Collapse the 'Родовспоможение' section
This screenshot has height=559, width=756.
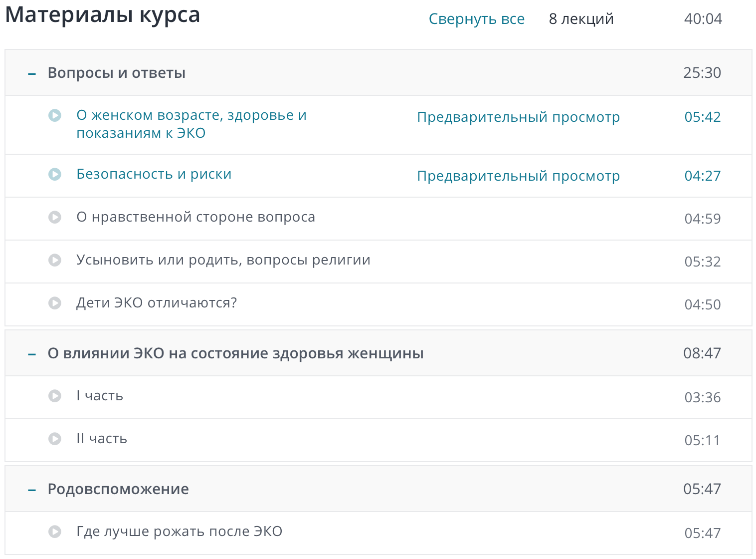click(32, 490)
